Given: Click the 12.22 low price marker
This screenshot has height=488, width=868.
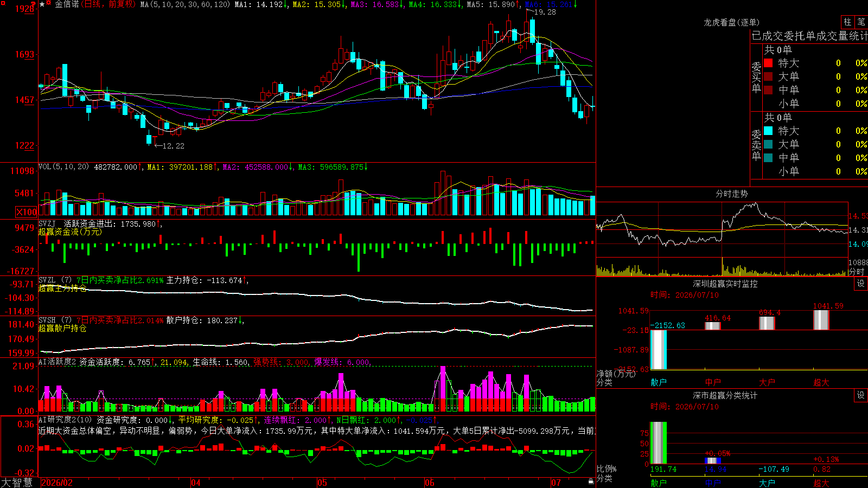Looking at the screenshot, I should (174, 146).
